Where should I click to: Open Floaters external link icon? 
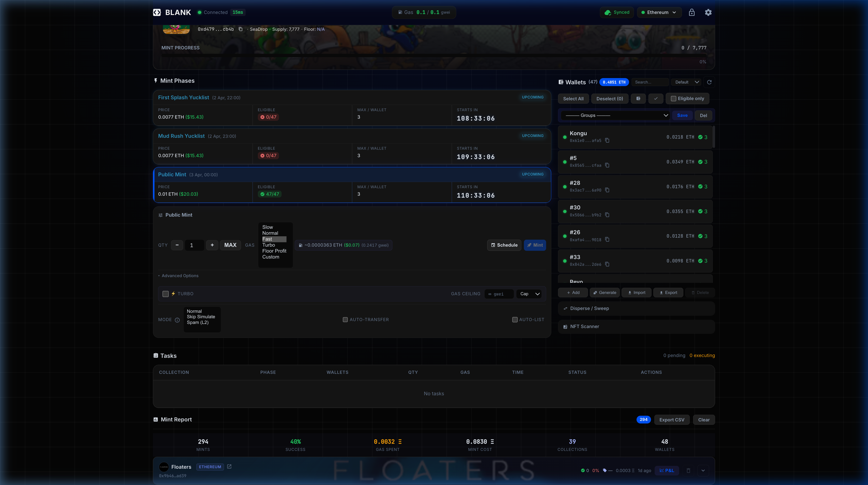pyautogui.click(x=229, y=466)
